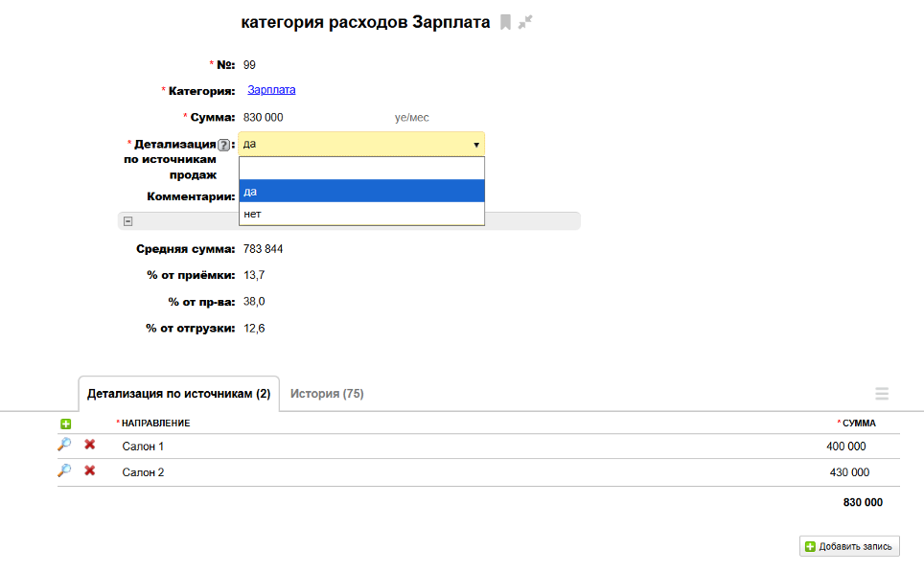The height and width of the screenshot is (573, 924).
Task: Open the hamburger menu above the table
Action: 882,394
